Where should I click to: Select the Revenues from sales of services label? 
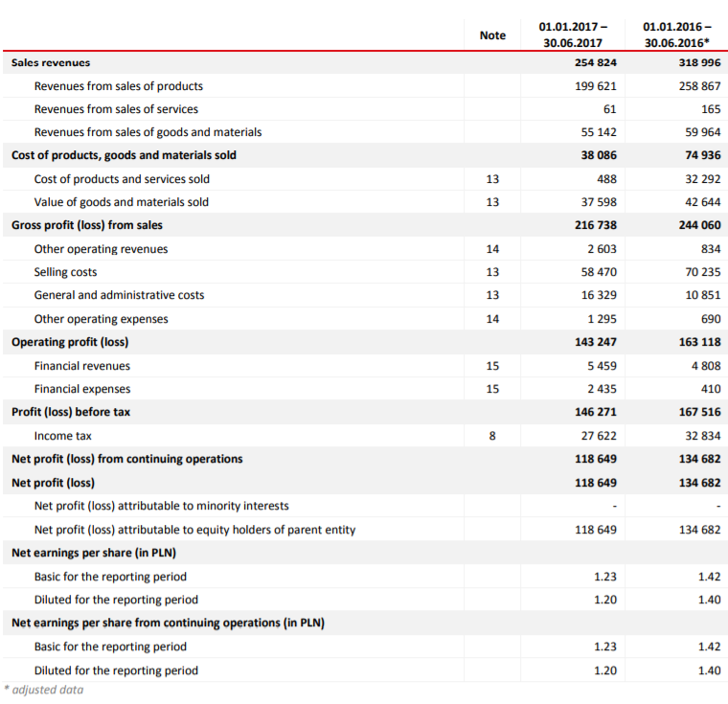[116, 109]
